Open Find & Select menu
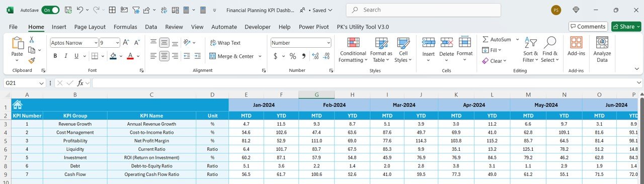Image resolution: width=644 pixels, height=184 pixels. point(550,50)
